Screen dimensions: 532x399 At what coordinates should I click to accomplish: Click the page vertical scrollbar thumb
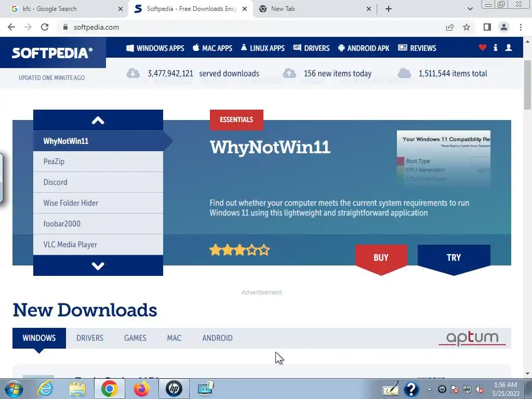[x=527, y=85]
